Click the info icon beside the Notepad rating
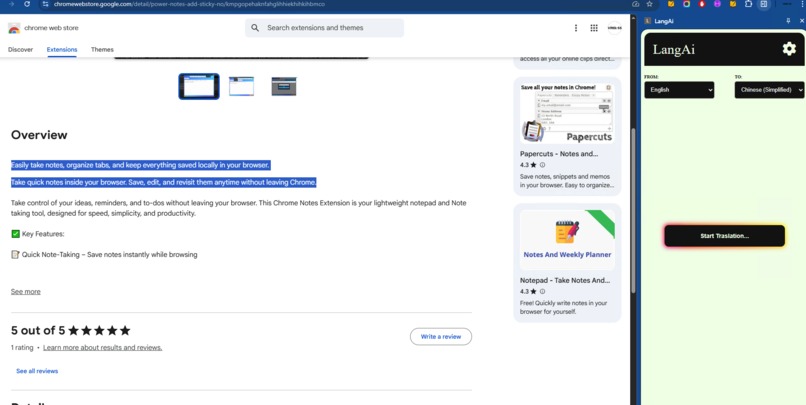The image size is (806, 405). coord(542,291)
